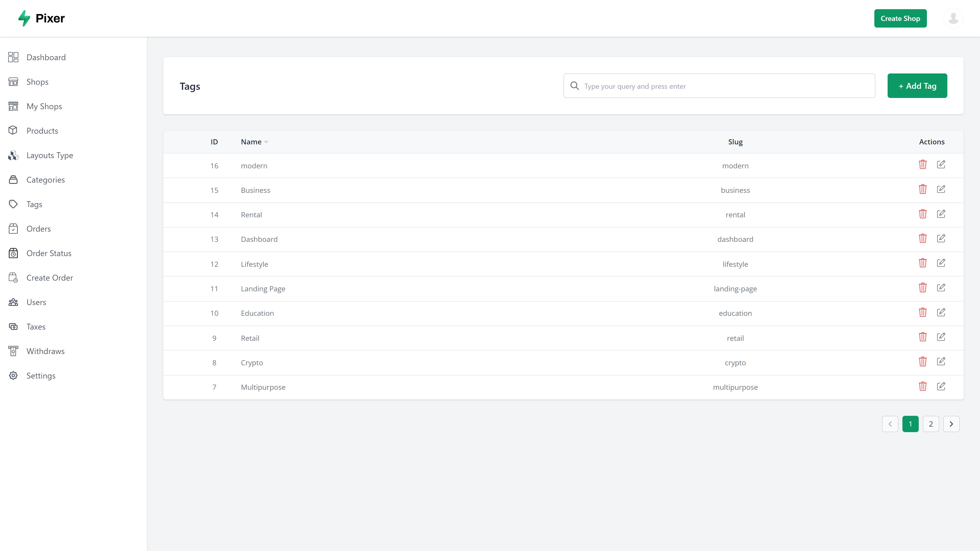Go to next page with right chevron
This screenshot has height=551, width=980.
[951, 424]
